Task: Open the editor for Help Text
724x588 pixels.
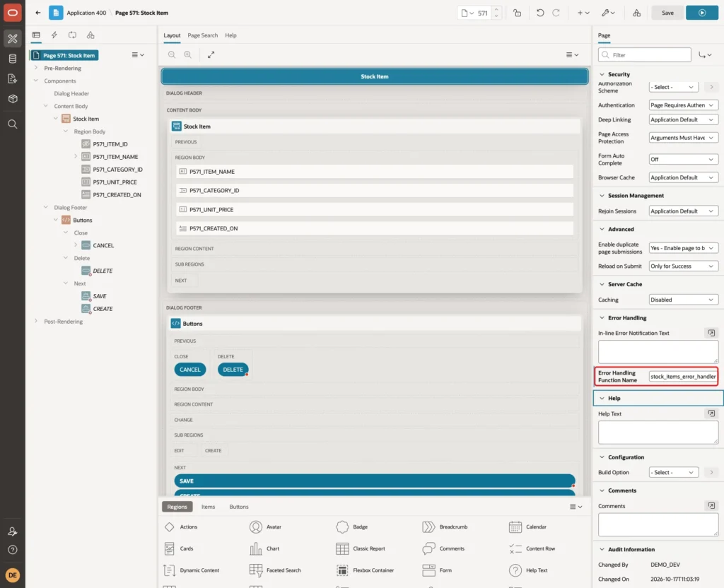Action: 711,413
